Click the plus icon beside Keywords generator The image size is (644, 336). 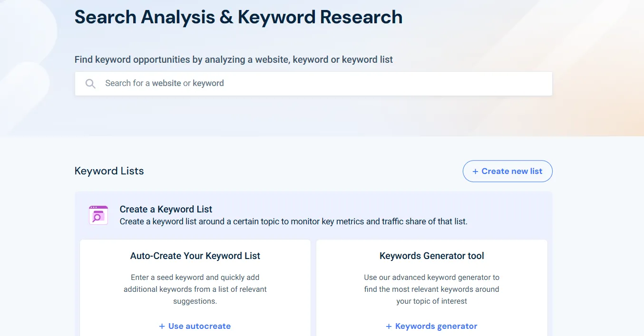389,326
